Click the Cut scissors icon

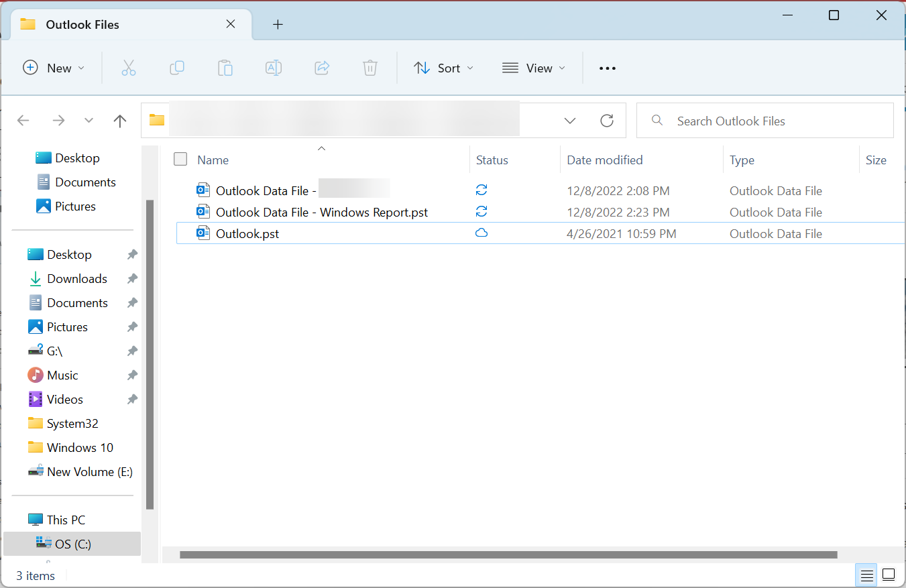tap(129, 68)
